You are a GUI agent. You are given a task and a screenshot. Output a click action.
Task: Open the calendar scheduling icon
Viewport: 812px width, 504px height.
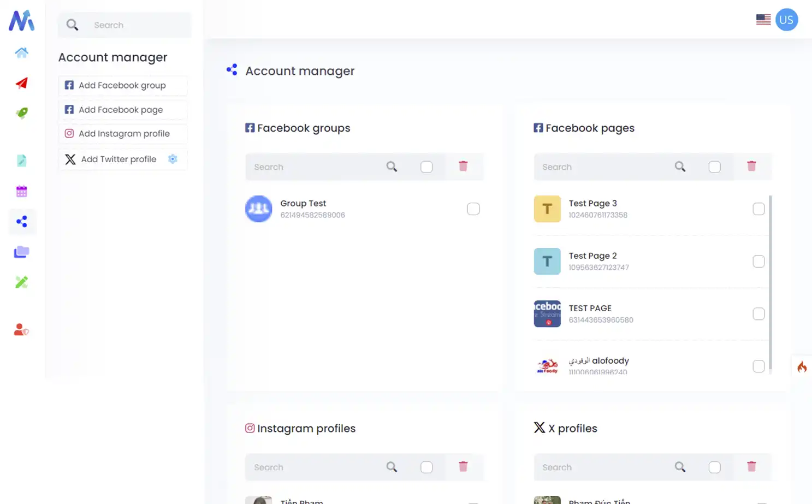coord(21,191)
